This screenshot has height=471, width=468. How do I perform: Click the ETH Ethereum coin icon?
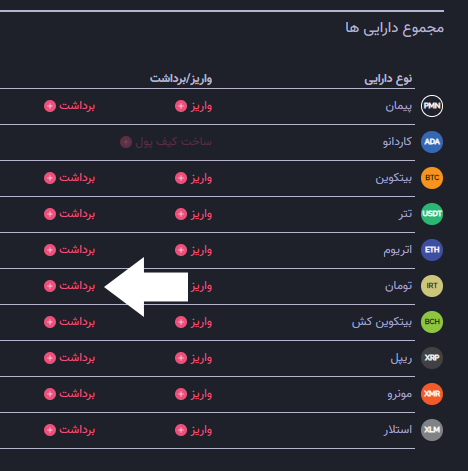click(x=432, y=250)
